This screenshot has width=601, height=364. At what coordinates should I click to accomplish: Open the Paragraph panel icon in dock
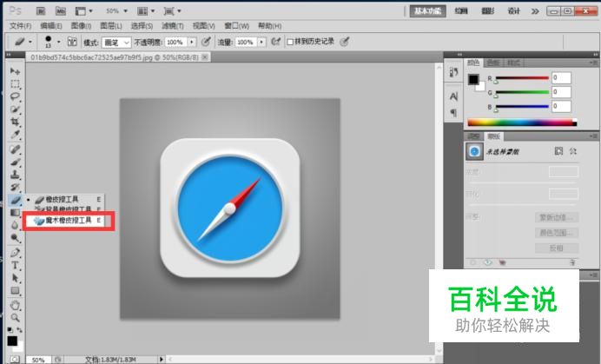click(x=454, y=112)
